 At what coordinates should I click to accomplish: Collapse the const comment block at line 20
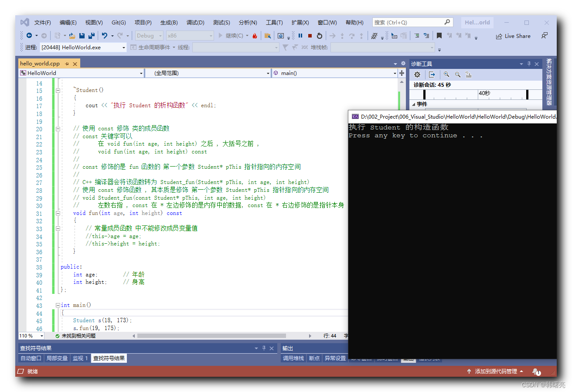pos(58,129)
